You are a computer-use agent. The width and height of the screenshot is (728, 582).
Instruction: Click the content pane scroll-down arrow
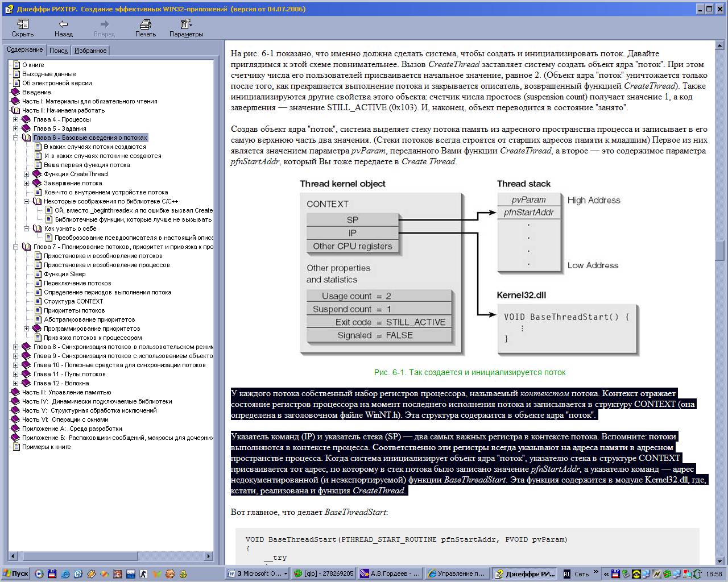[720, 560]
